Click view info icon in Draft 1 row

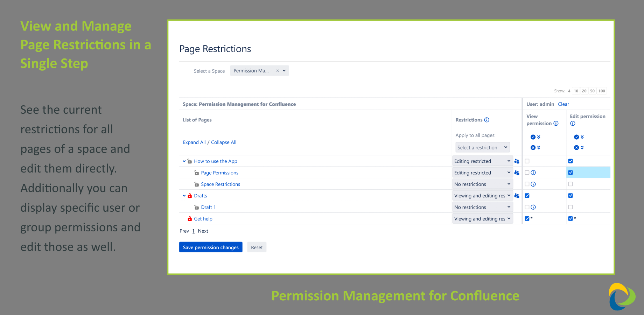point(533,207)
